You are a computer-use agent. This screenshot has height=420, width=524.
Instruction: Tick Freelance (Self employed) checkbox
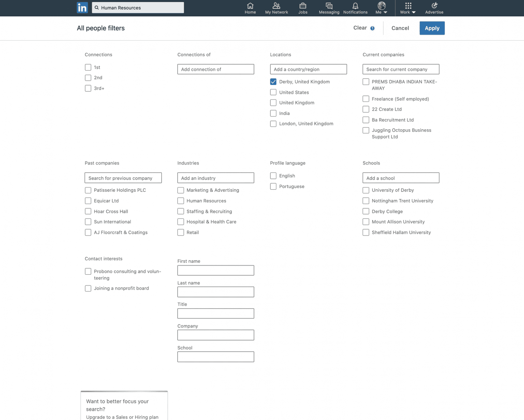[366, 99]
